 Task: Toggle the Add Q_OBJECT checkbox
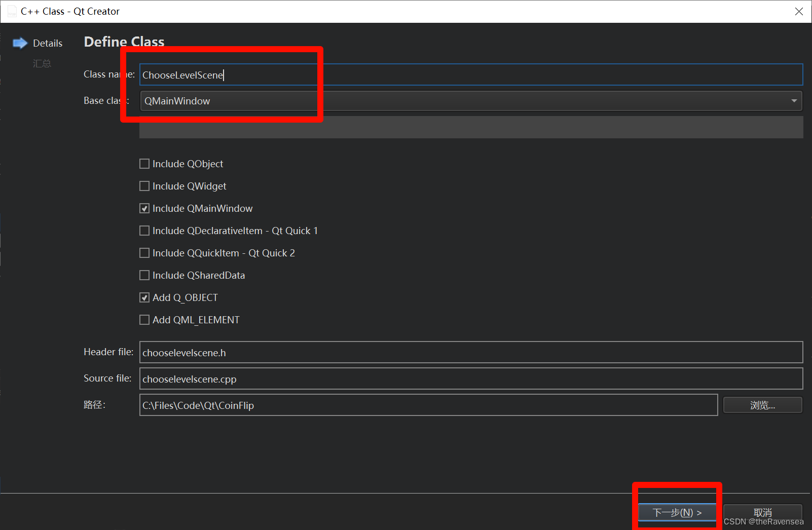click(144, 297)
